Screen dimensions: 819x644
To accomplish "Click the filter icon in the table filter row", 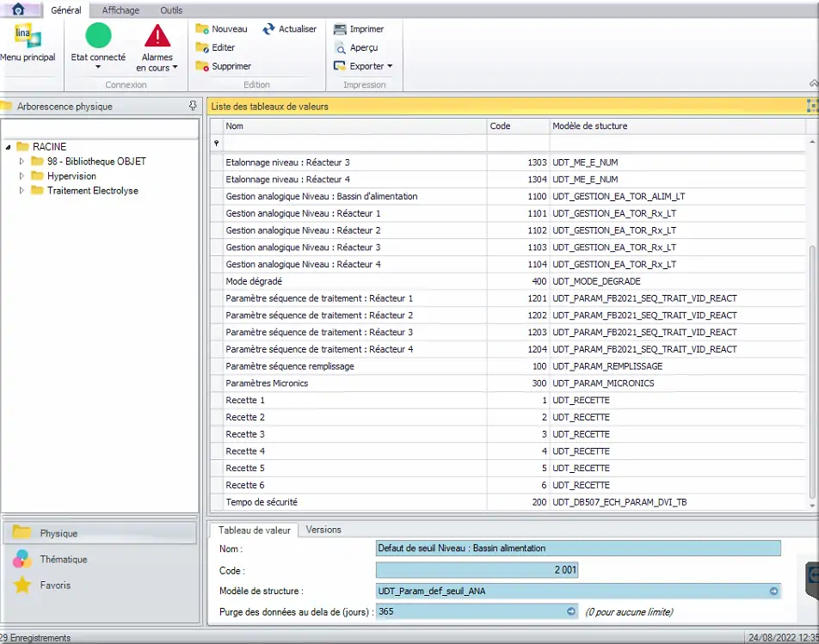I will tap(216, 143).
